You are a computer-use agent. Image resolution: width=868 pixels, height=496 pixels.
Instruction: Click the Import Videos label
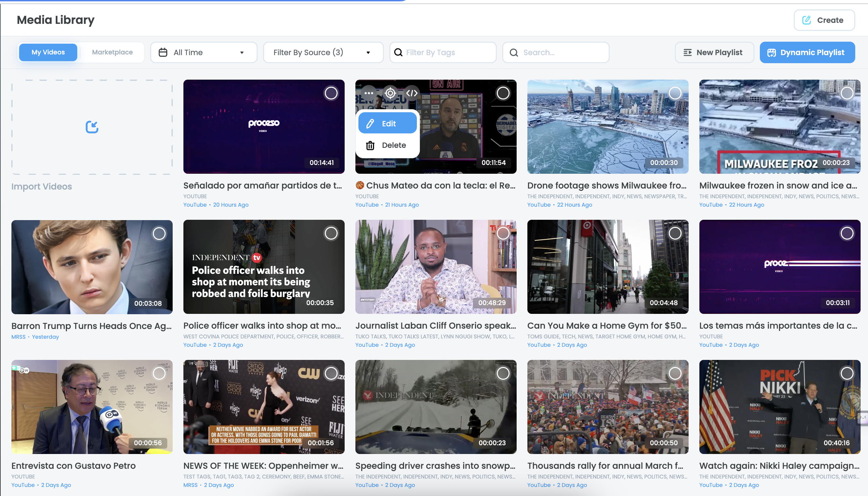click(42, 187)
